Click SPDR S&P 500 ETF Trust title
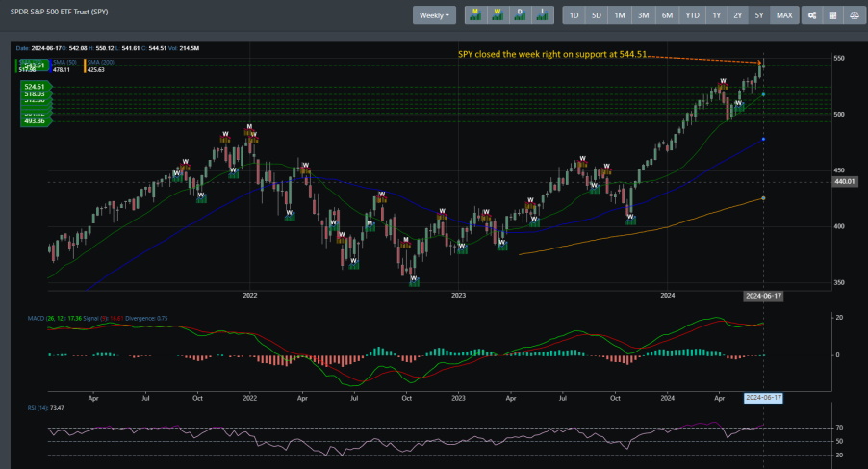 [60, 12]
